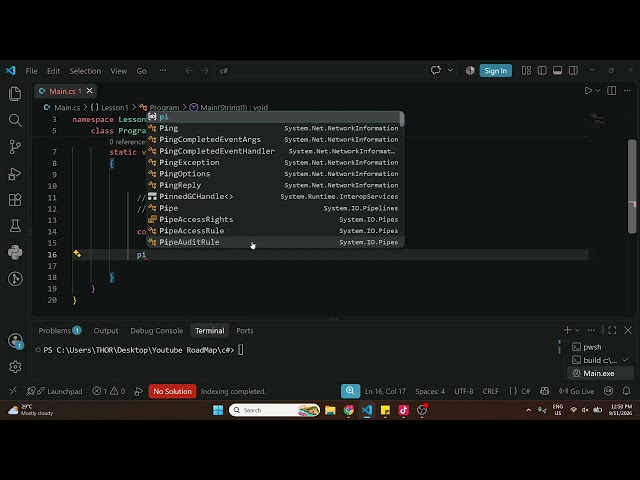Open the Extensions view
This screenshot has height=480, width=640.
tap(15, 200)
